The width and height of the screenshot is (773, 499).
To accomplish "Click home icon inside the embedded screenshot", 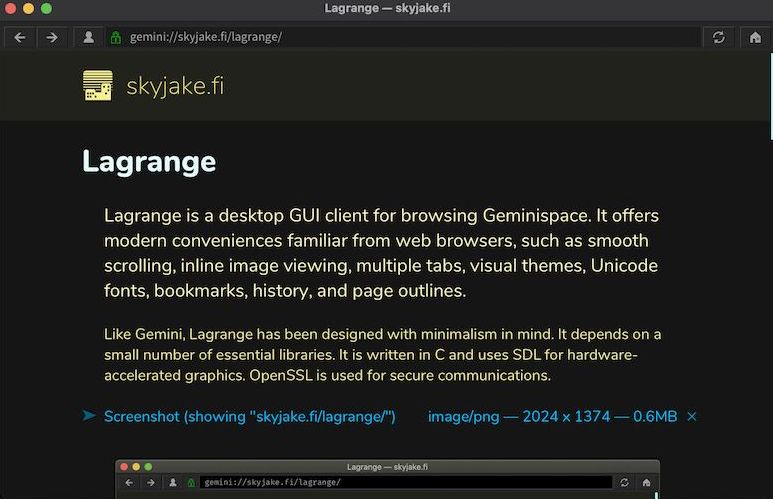I will (646, 482).
